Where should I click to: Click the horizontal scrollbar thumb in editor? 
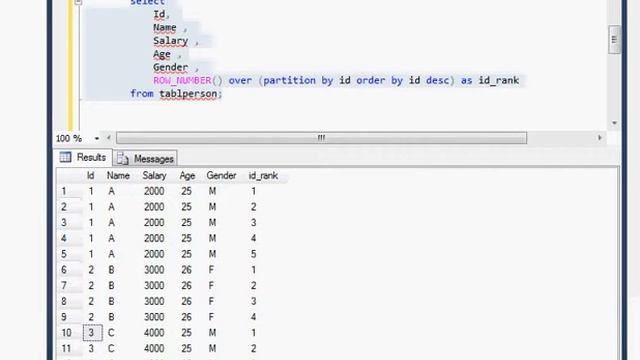tap(321, 138)
